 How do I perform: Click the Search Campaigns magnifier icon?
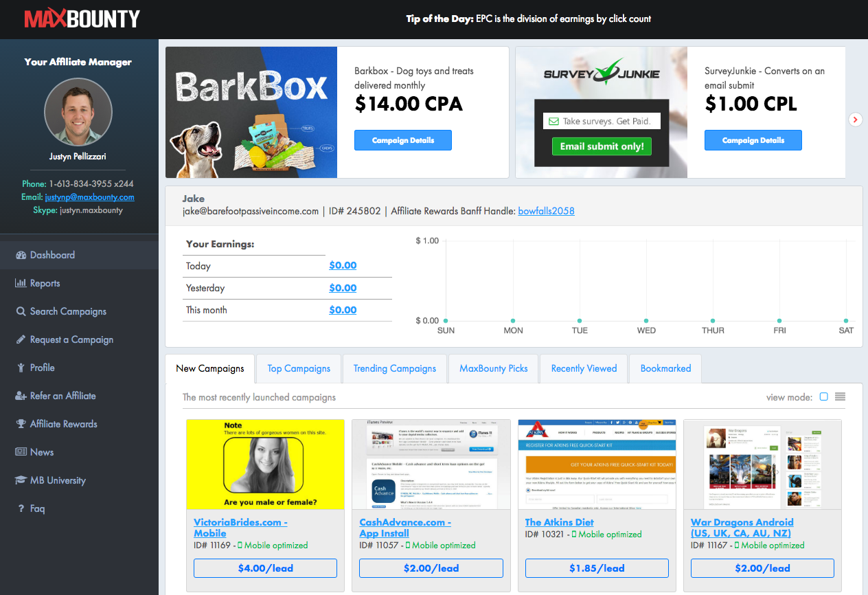(x=21, y=311)
